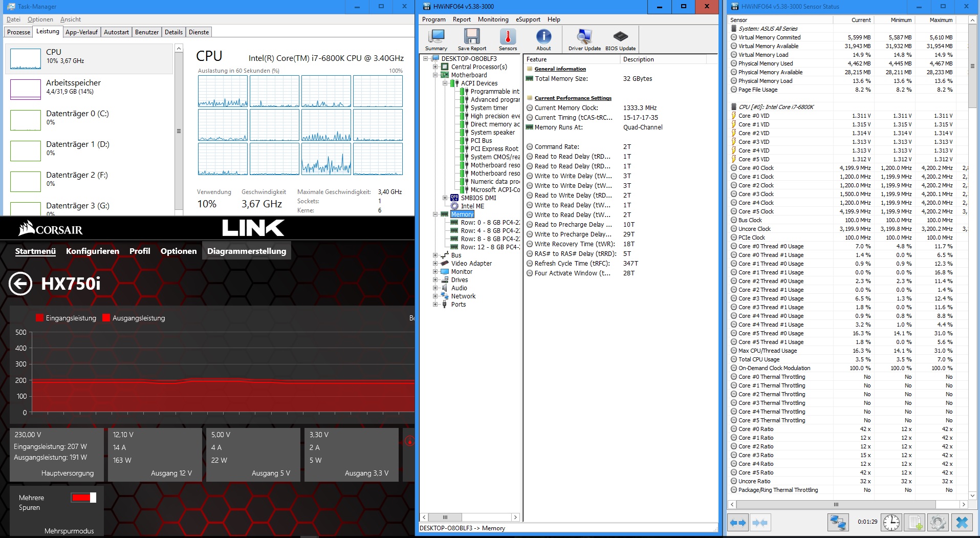The height and width of the screenshot is (538, 980).
Task: Reset sensor timer with the clock icon
Action: pos(891,522)
